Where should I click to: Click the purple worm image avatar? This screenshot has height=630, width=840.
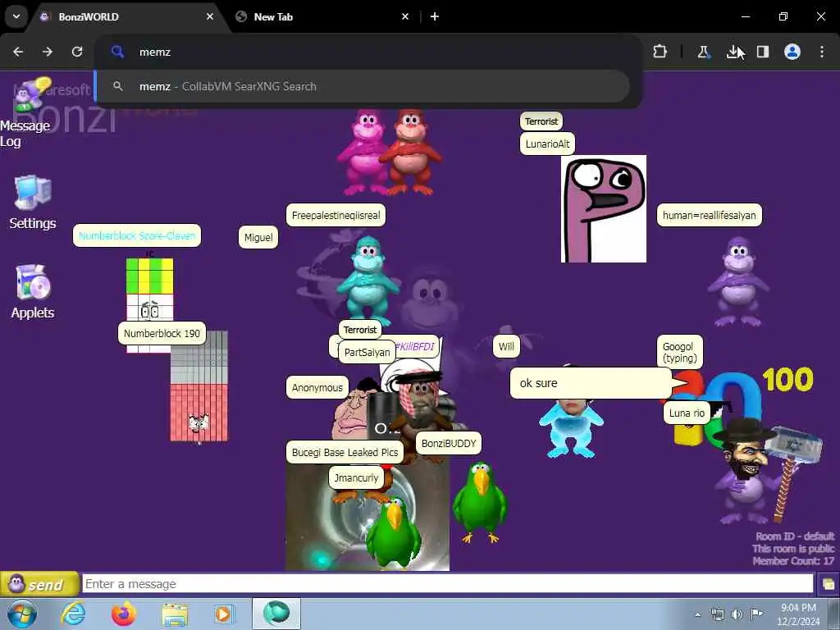pos(603,209)
